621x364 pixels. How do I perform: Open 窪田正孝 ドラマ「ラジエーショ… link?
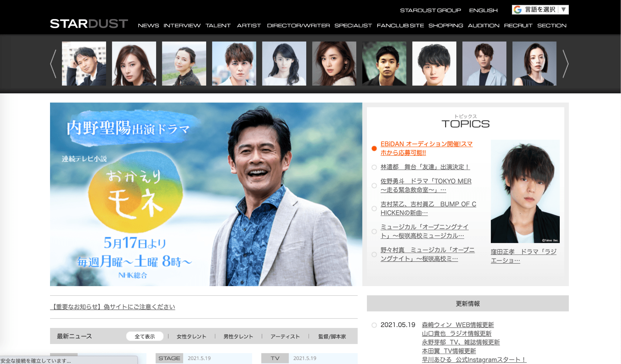(x=524, y=256)
